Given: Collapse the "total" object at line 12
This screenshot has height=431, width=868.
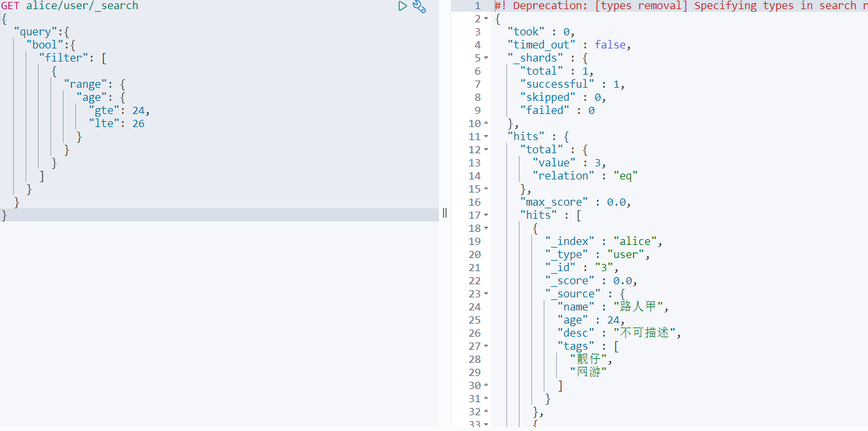Looking at the screenshot, I should tap(486, 149).
